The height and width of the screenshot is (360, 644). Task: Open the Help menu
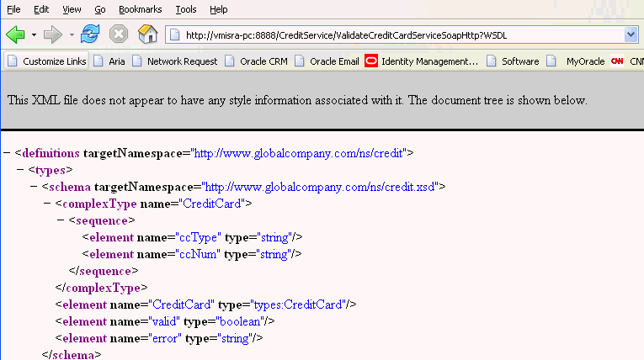(x=219, y=9)
